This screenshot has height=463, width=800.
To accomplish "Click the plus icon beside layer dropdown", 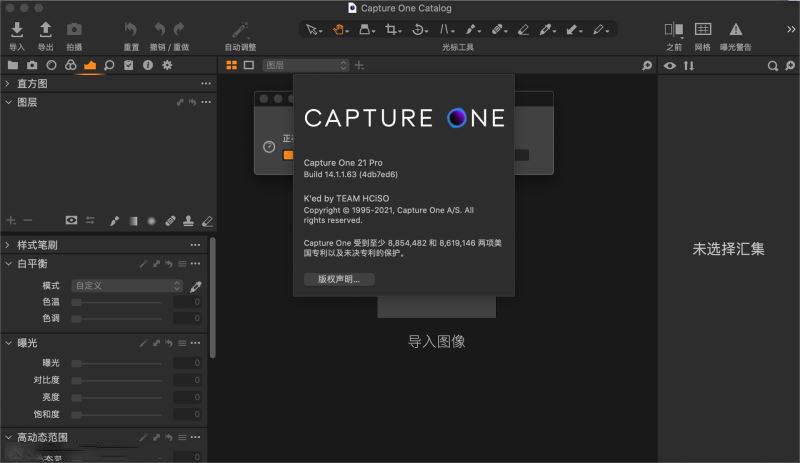I will pyautogui.click(x=359, y=65).
